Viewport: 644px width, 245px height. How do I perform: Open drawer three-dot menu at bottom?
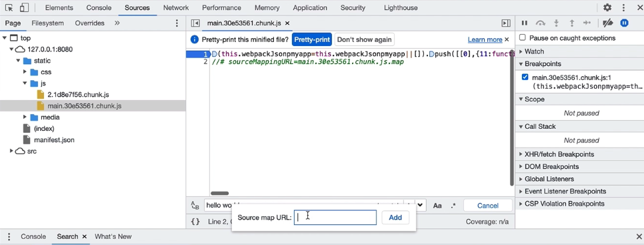tap(9, 237)
